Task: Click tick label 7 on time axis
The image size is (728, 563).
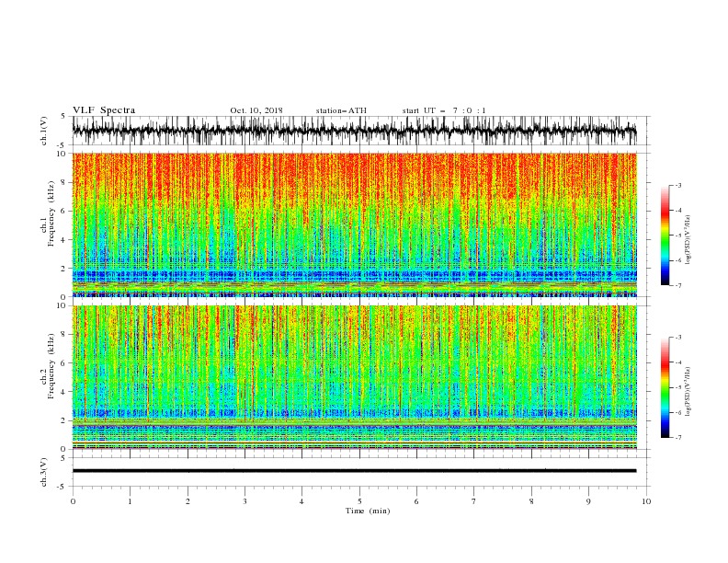Action: [474, 501]
